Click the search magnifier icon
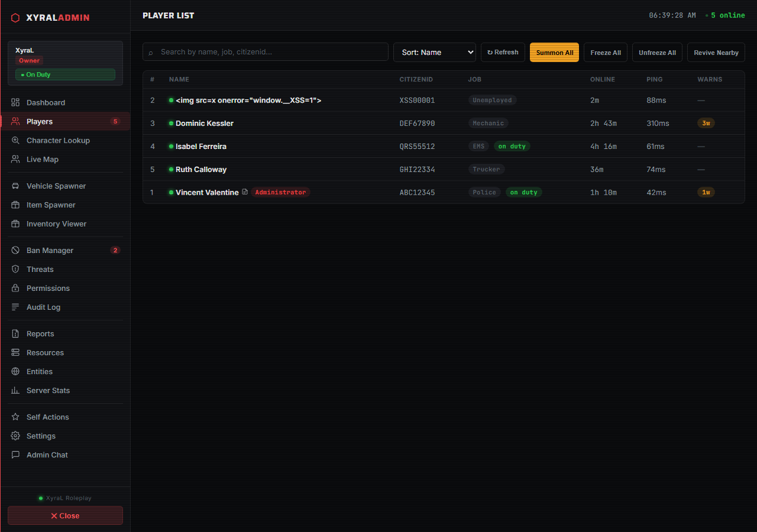Image resolution: width=757 pixels, height=532 pixels. tap(151, 53)
